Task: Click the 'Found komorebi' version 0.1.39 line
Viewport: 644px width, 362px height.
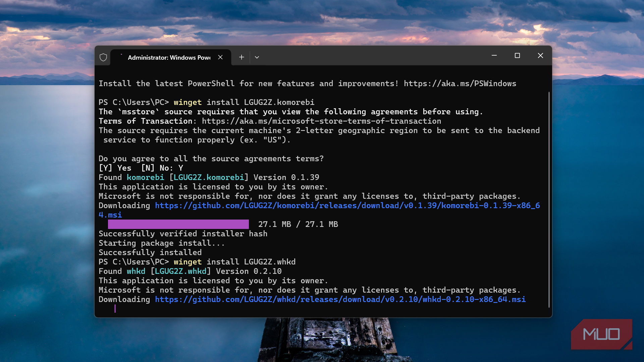Action: [209, 177]
